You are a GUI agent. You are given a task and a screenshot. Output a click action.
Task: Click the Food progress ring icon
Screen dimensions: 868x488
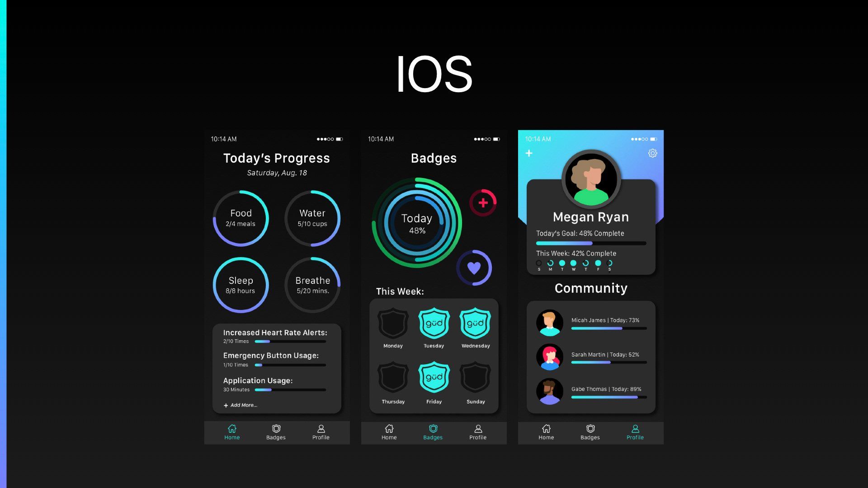241,217
